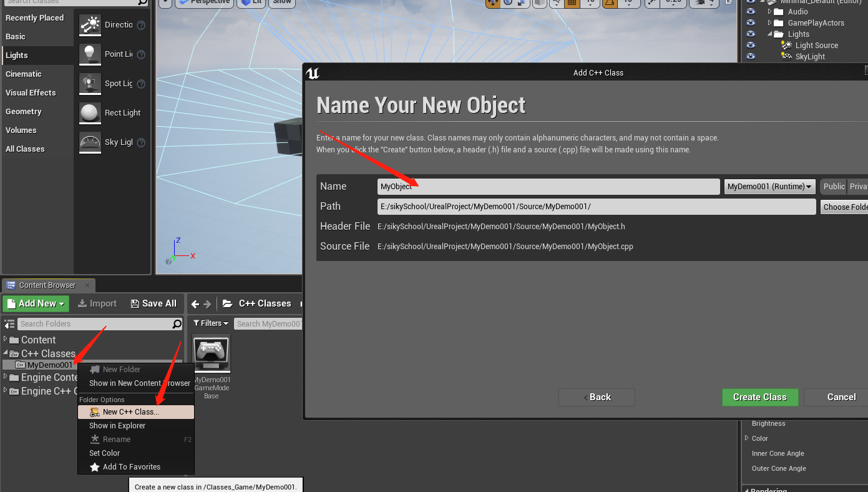Select the Sky Light dome icon
This screenshot has width=868, height=492.
click(x=90, y=142)
